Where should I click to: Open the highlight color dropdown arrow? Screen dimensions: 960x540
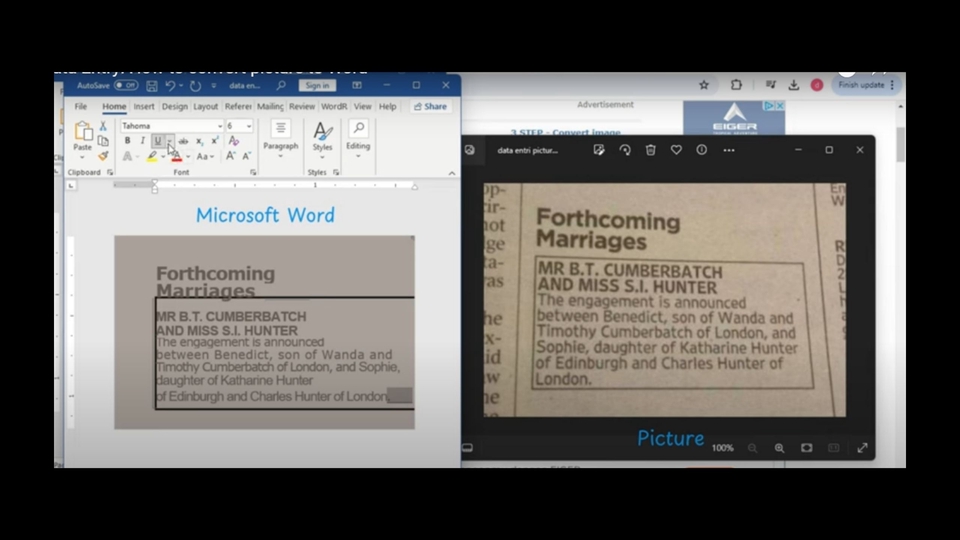click(x=163, y=157)
